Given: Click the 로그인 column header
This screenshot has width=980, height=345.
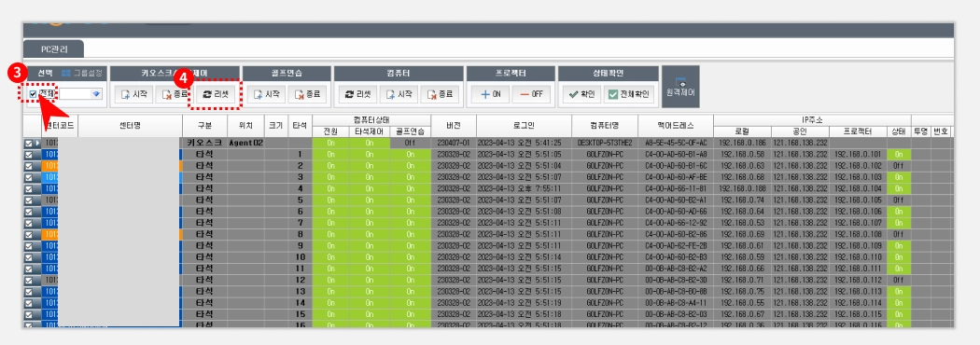Looking at the screenshot, I should tap(524, 126).
